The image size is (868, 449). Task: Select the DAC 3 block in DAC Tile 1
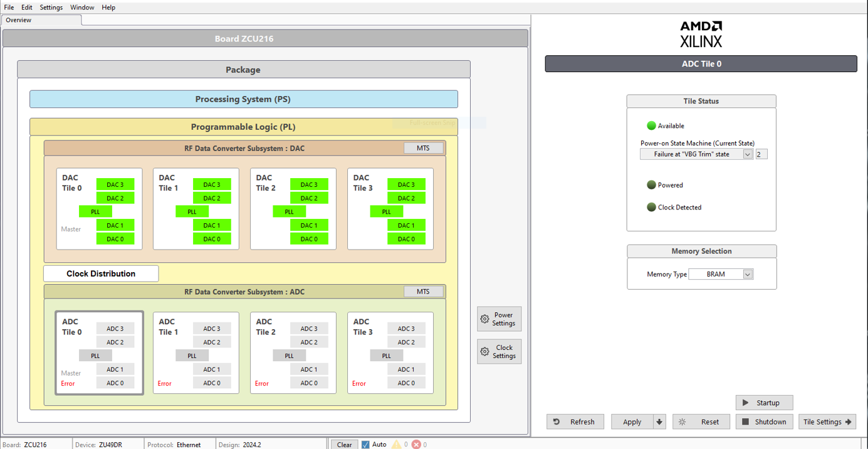click(x=212, y=184)
